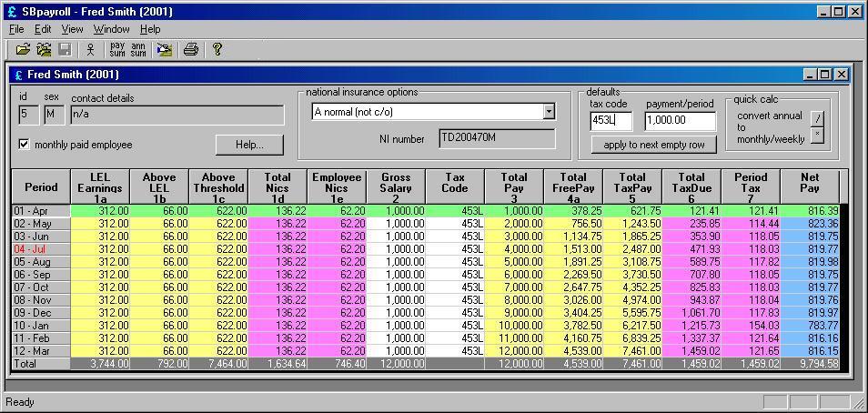Click Total Nics total cell 1,634.64
The width and height of the screenshot is (868, 413).
[278, 364]
